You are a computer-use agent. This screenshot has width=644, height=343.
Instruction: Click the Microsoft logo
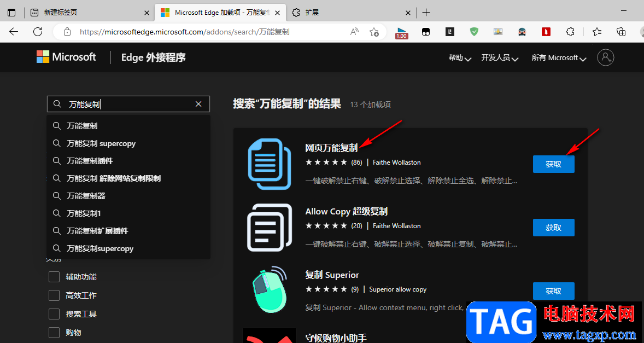click(66, 57)
